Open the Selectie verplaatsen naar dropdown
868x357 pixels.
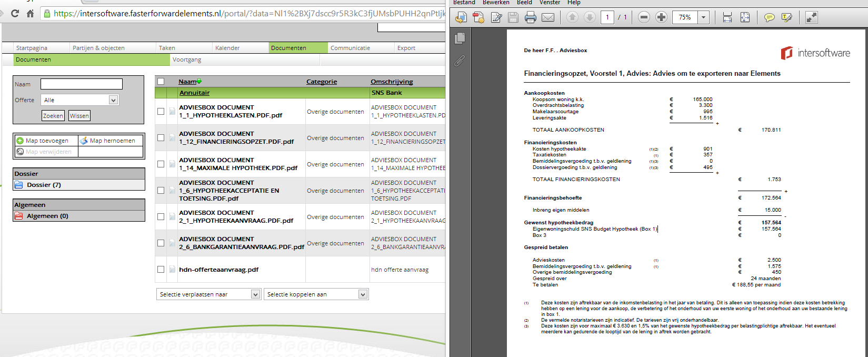208,294
